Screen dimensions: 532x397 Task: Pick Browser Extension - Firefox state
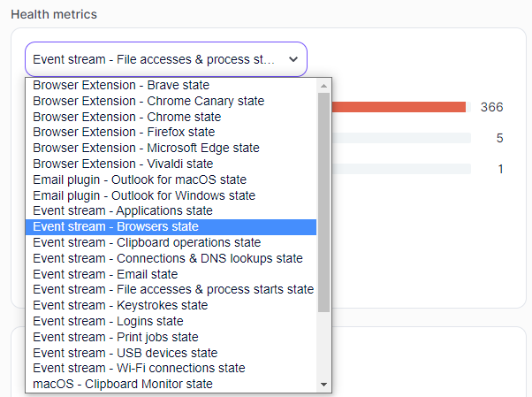pos(124,133)
